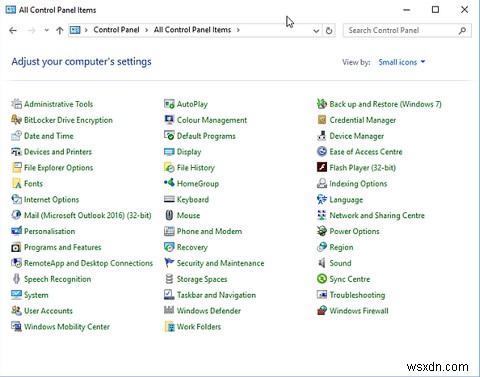Click the Devices and Printers icon
This screenshot has width=480, height=377.
(16, 152)
